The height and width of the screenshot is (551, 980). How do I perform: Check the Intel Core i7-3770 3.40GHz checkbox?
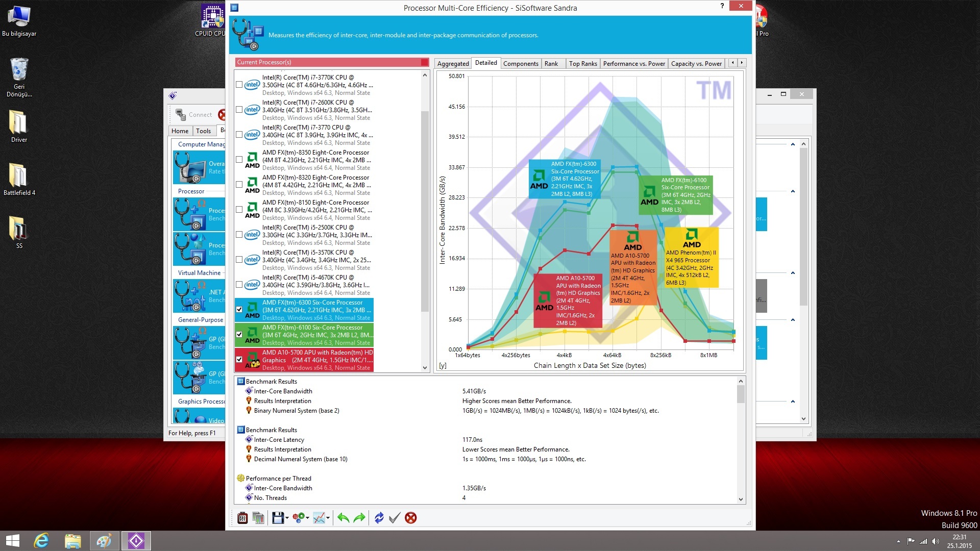239,135
